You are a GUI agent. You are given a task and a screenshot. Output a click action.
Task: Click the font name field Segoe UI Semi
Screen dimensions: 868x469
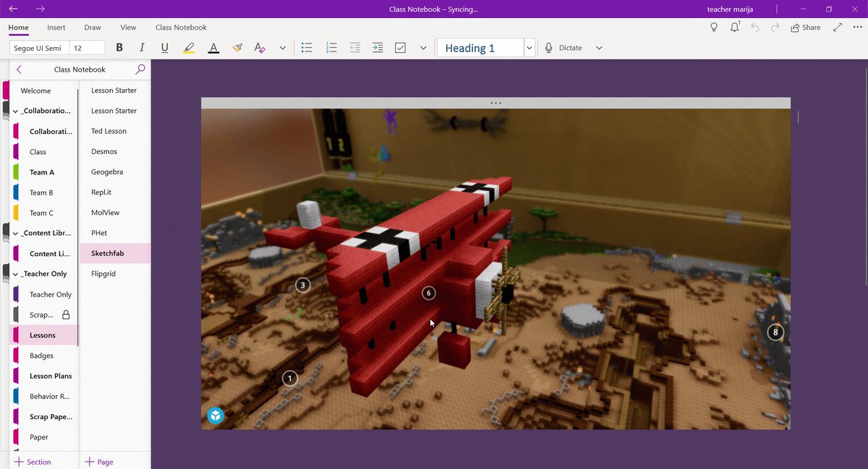[39, 48]
